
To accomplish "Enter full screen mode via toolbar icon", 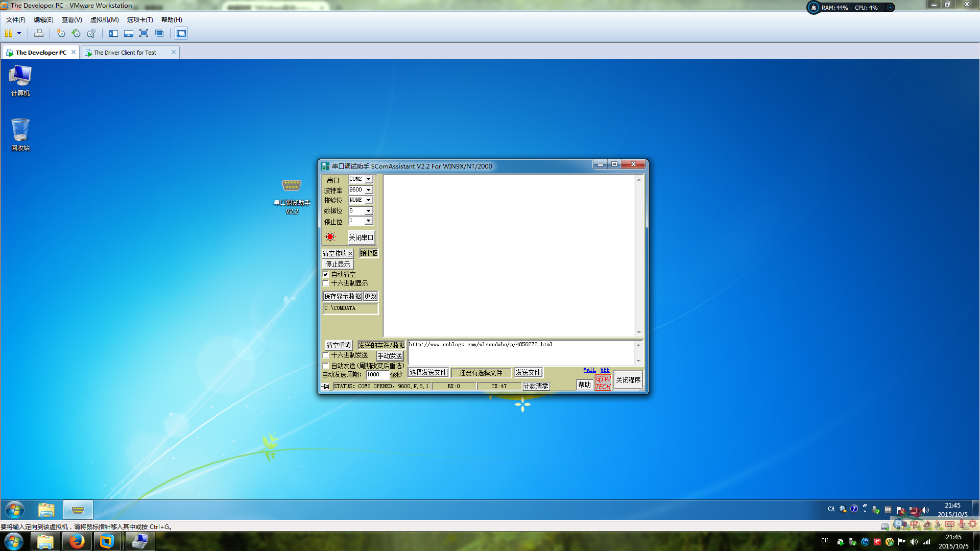I will pos(144,33).
